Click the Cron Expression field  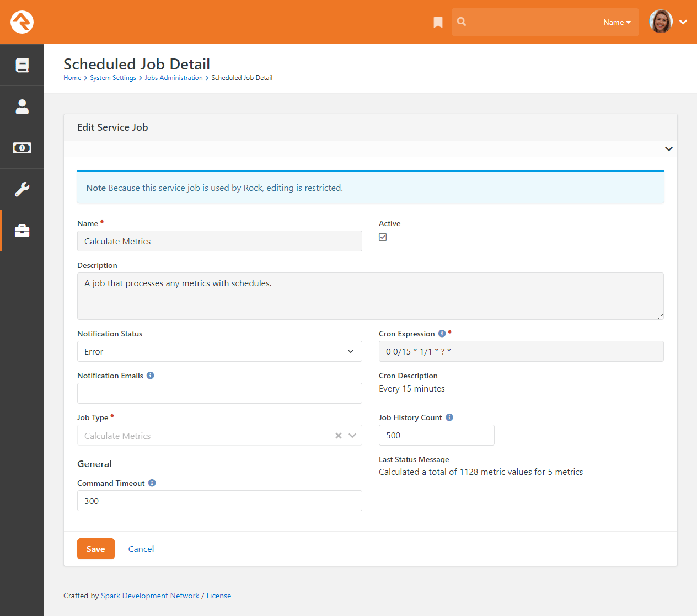point(521,351)
